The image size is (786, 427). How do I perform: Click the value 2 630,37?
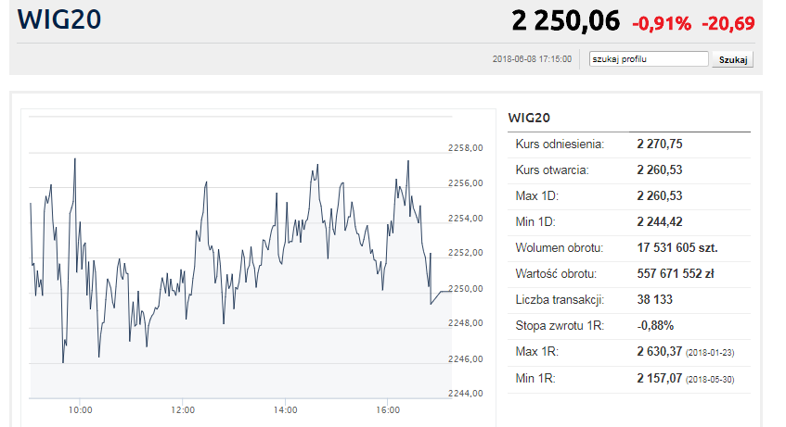[x=660, y=352]
